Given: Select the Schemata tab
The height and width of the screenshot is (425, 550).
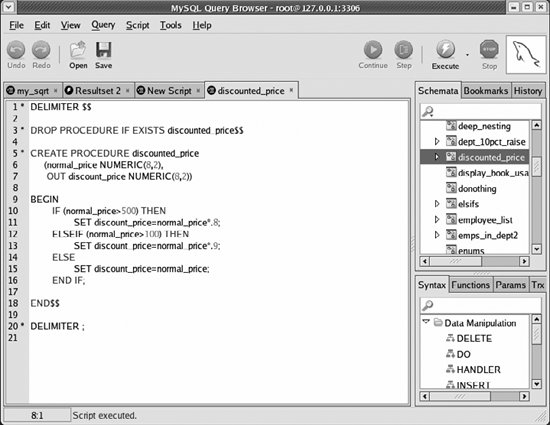Looking at the screenshot, I should (x=438, y=91).
